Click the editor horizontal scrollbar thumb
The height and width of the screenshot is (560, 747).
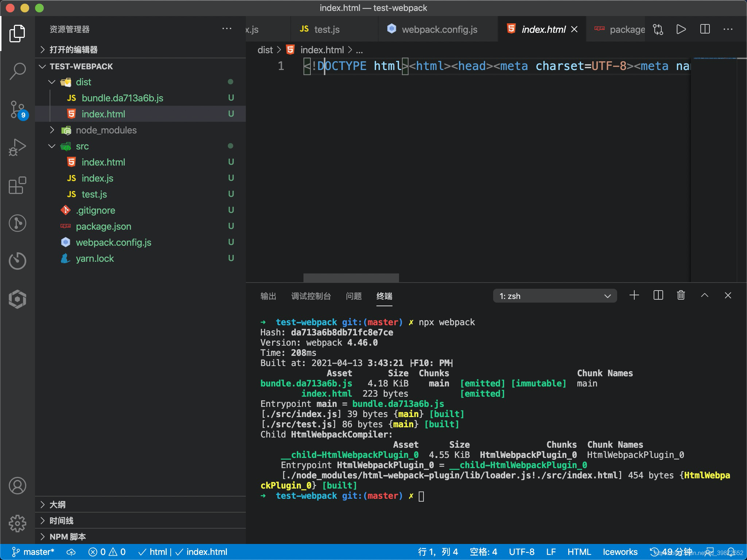pyautogui.click(x=351, y=278)
